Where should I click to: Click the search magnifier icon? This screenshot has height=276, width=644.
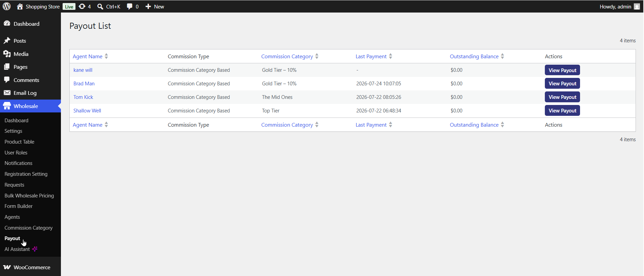click(x=100, y=6)
